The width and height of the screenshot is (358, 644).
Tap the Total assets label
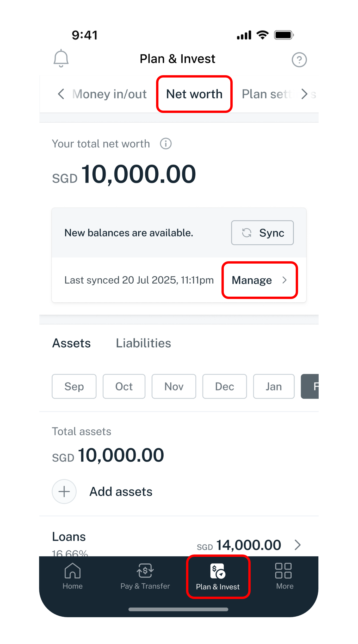tap(82, 431)
